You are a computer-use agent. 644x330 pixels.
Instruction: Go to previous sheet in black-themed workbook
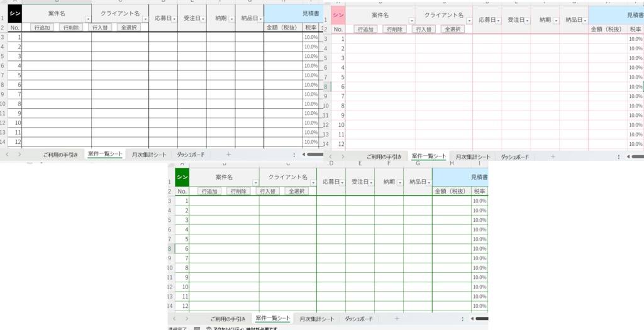(x=7, y=155)
